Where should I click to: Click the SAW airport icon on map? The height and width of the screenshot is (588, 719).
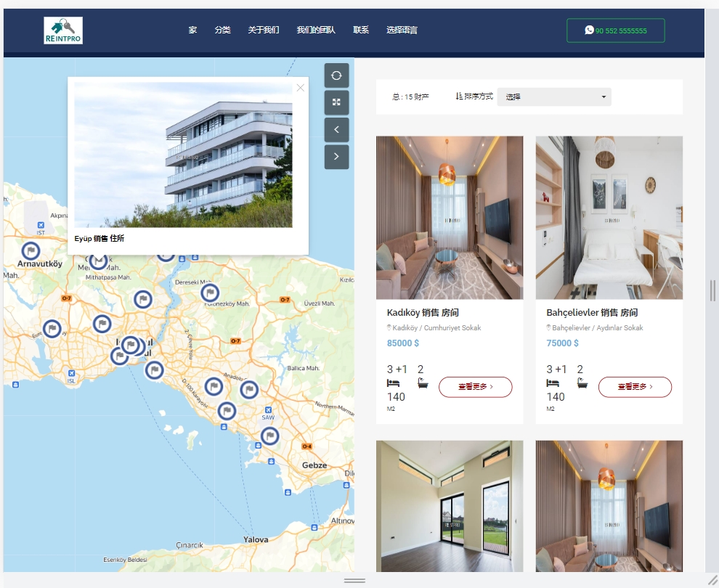268,409
